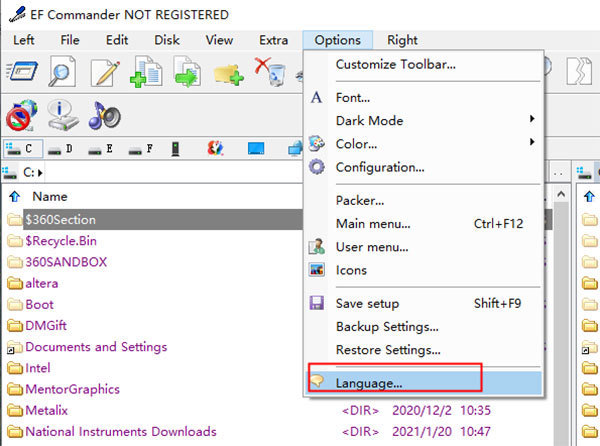Click the music speaker player icon
The image size is (600, 446).
pyautogui.click(x=104, y=116)
